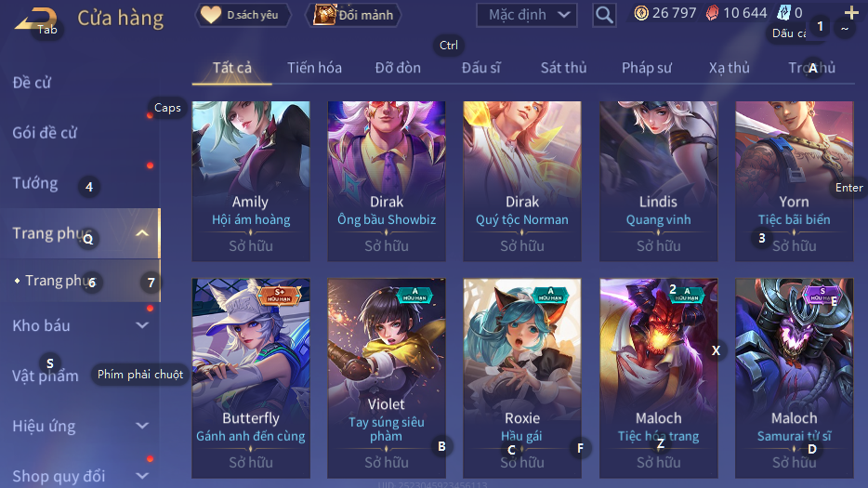Open Tướng in the sidebar
Screen dimensions: 868x488
[35, 183]
